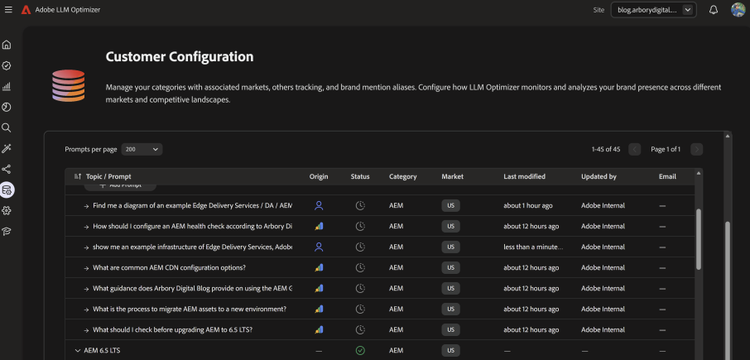
Task: Click 'Page 1 of 1' label
Action: 665,150
